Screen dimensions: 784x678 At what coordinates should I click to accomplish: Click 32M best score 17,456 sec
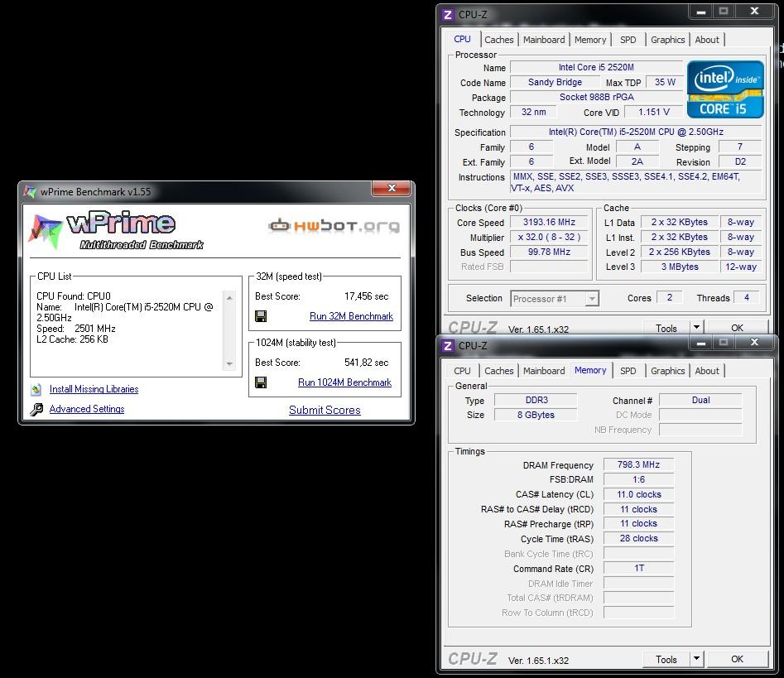pyautogui.click(x=366, y=296)
